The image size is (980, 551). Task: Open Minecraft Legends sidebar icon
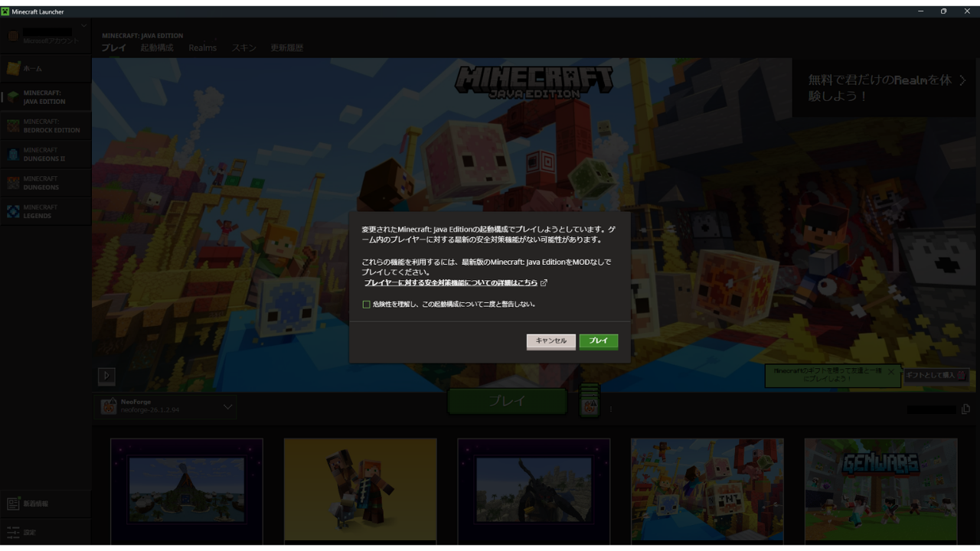click(13, 211)
